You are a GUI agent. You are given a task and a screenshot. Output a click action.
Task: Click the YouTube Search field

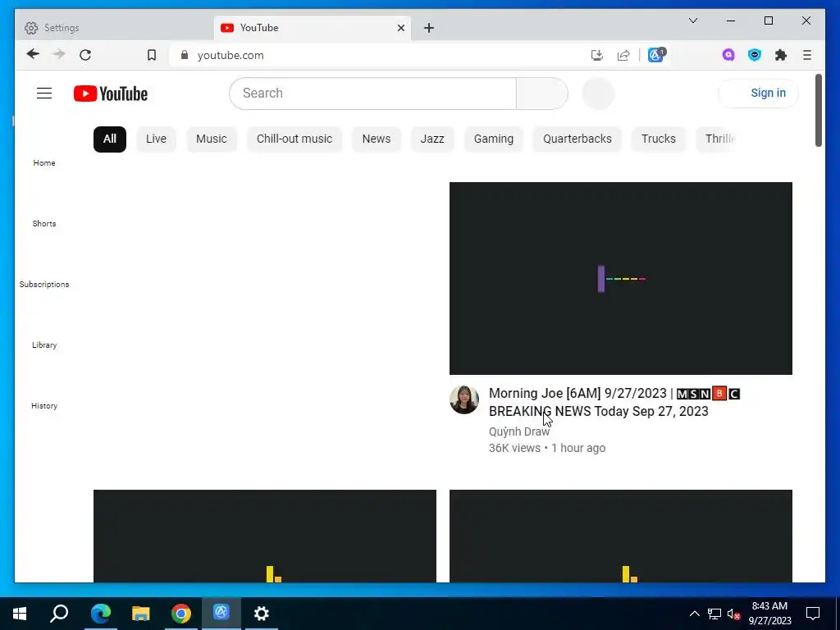coord(372,94)
